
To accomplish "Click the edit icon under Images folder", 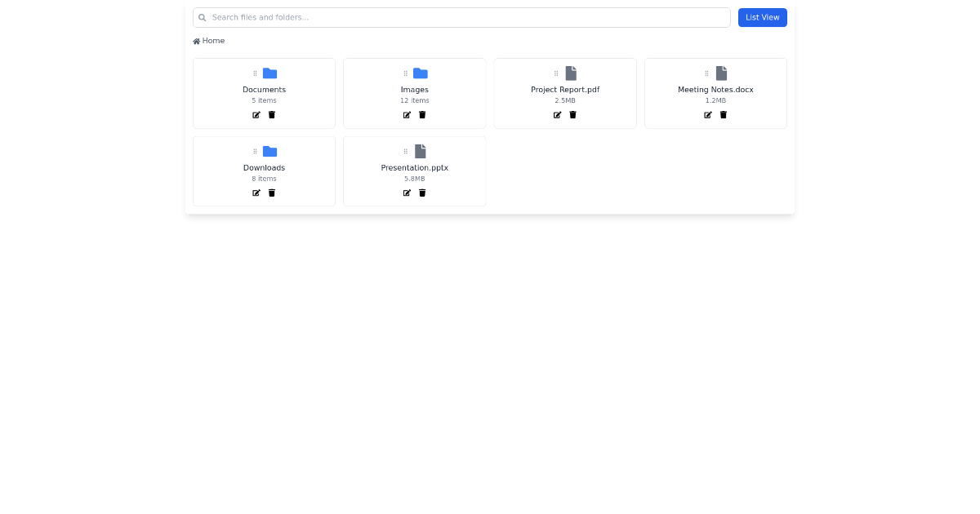I will 407,115.
